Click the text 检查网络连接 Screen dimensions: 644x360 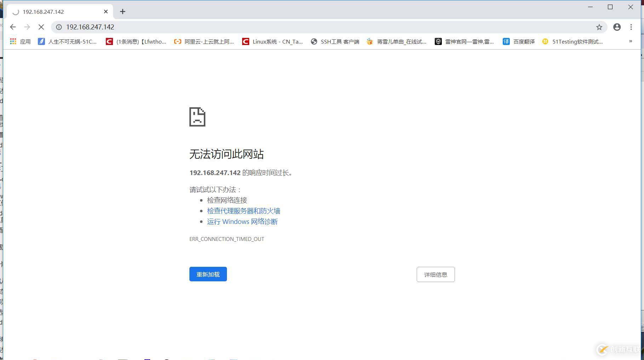point(227,200)
